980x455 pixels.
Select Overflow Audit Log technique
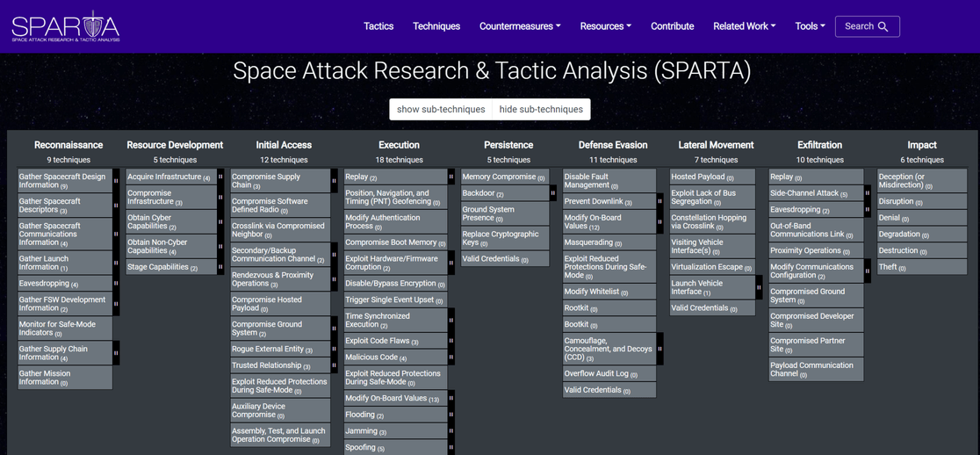click(x=609, y=373)
